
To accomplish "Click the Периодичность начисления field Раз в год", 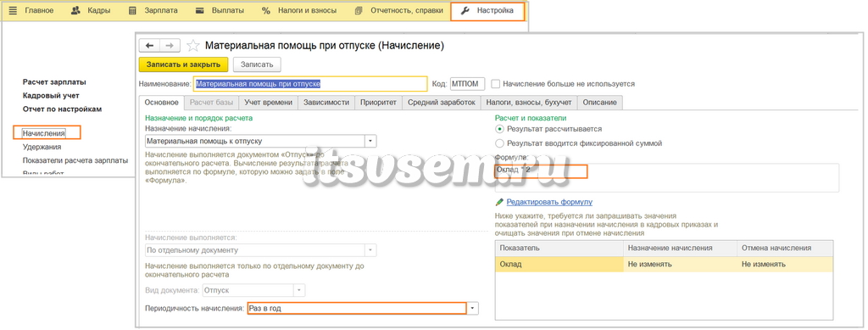I will pos(357,308).
